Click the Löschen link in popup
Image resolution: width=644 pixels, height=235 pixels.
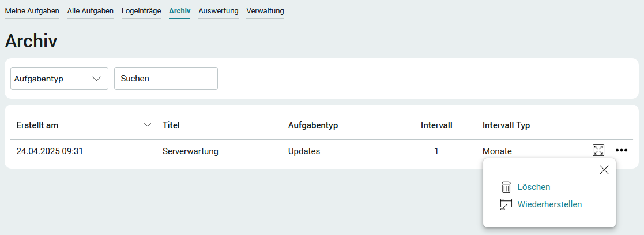pos(533,187)
